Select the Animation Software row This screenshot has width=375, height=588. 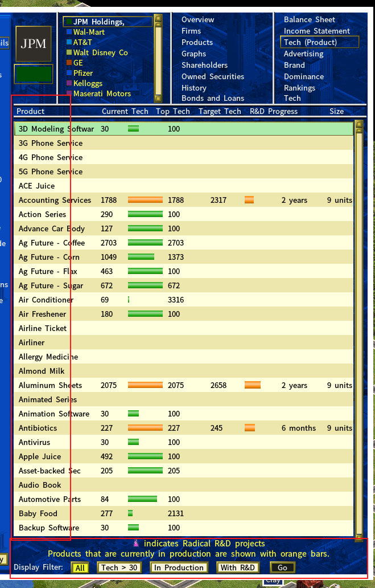click(x=184, y=414)
